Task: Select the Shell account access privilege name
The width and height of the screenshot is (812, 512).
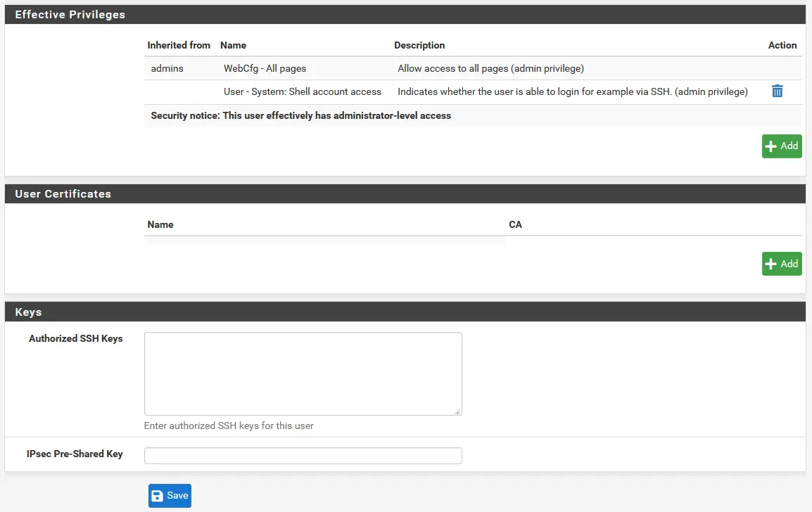Action: tap(303, 91)
